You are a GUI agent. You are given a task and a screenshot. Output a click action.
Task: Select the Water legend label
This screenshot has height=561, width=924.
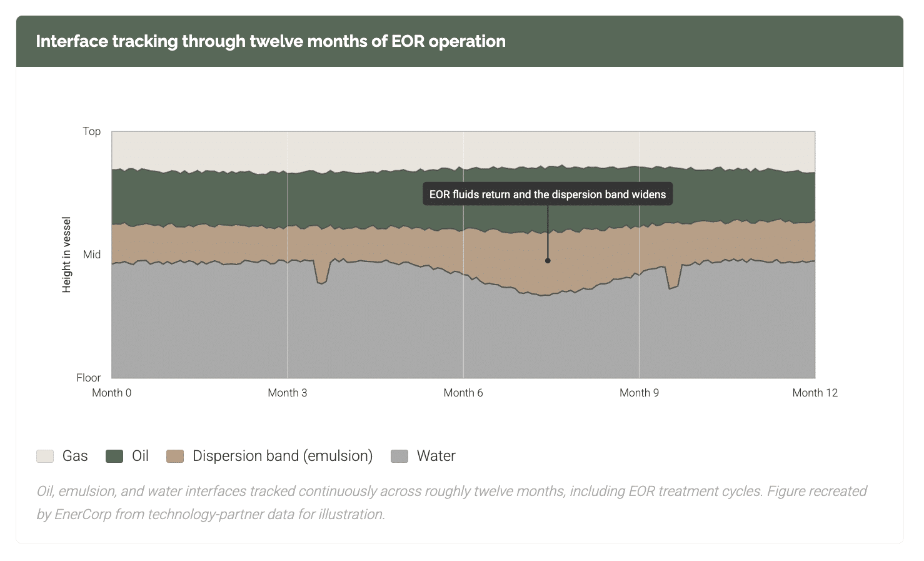[x=436, y=456]
